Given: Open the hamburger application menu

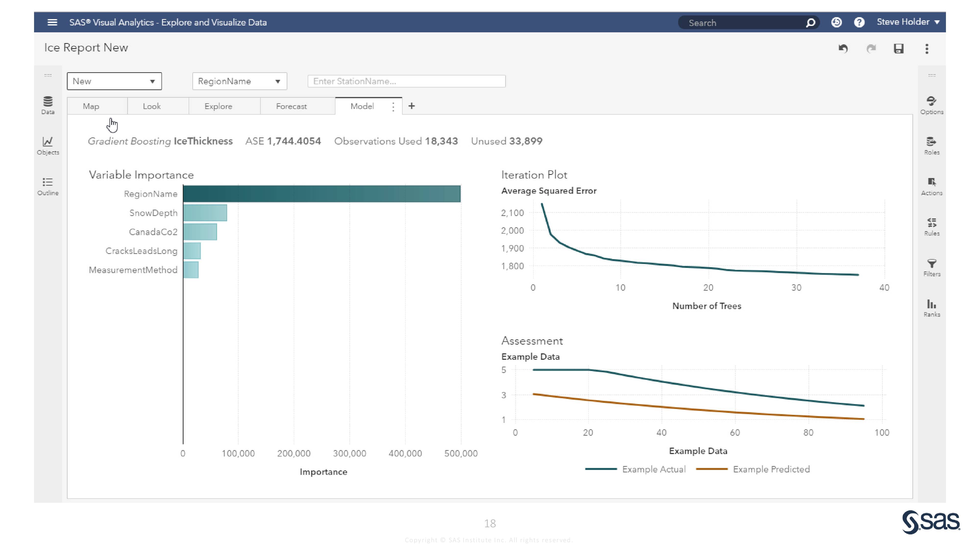Looking at the screenshot, I should [x=52, y=23].
